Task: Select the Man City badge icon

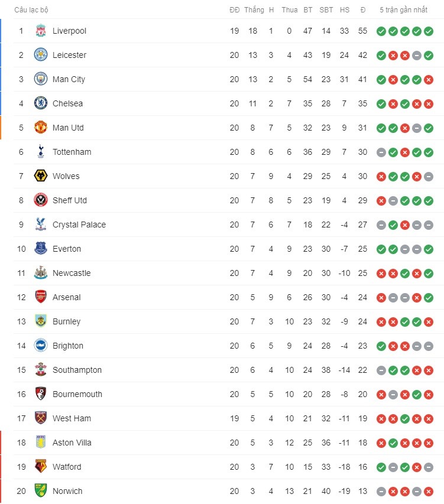Action: 41,79
